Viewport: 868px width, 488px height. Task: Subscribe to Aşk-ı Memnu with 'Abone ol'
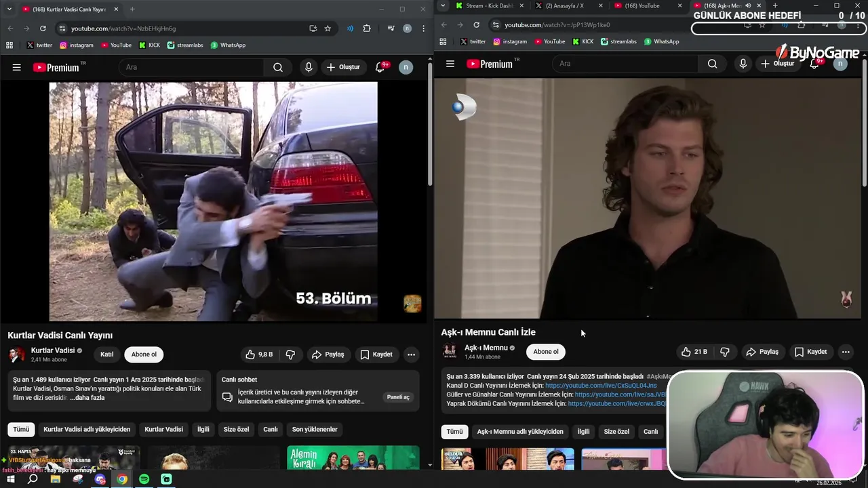tap(546, 352)
